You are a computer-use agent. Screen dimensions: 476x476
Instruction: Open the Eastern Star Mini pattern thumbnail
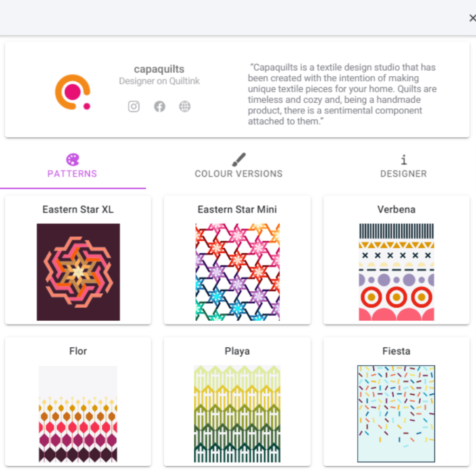238,272
